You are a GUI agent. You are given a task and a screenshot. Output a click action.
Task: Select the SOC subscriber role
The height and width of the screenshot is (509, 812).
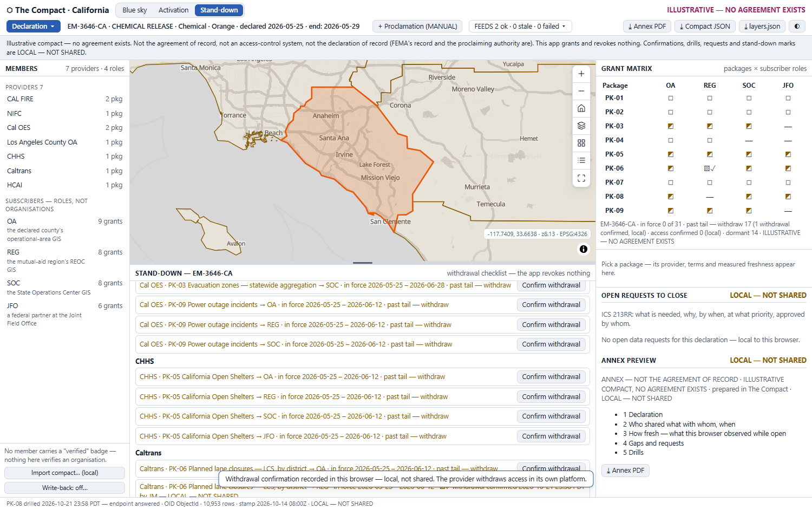pos(64,288)
